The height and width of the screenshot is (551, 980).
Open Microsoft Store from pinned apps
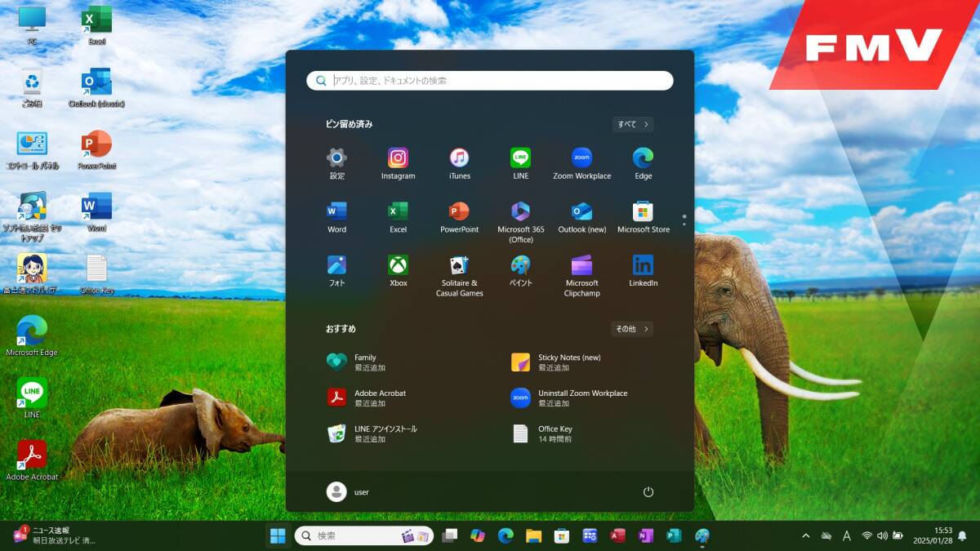click(643, 217)
